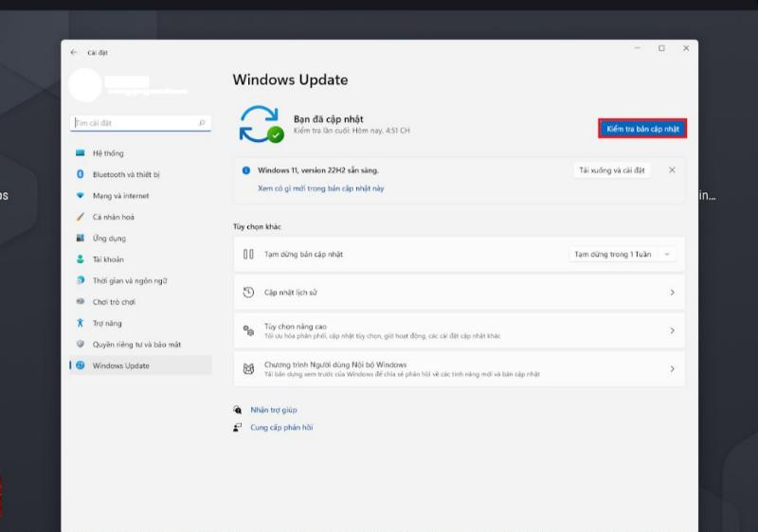The width and height of the screenshot is (758, 532).
Task: Open Hệ thống settings
Action: click(x=140, y=153)
